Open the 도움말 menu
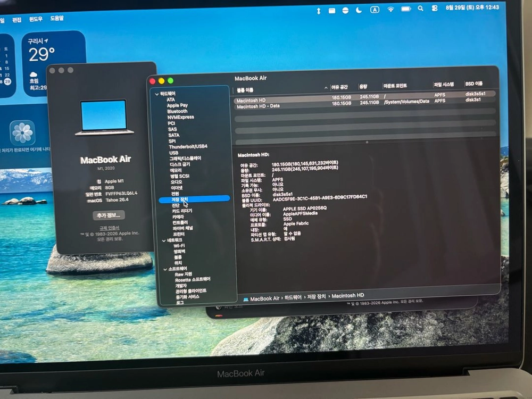Image resolution: width=532 pixels, height=399 pixels. point(57,18)
